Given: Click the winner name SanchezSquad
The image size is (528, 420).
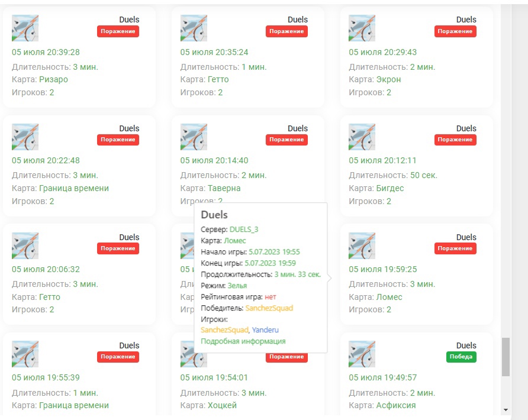Looking at the screenshot, I should (269, 308).
